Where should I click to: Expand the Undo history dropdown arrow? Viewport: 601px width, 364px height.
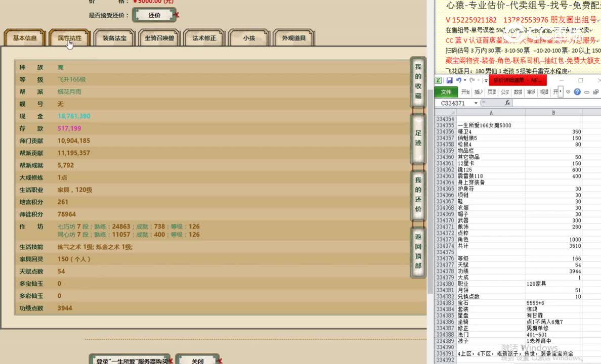[x=464, y=80]
